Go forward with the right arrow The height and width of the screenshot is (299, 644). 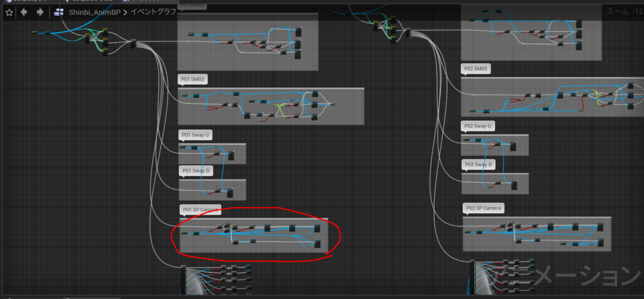pos(40,13)
